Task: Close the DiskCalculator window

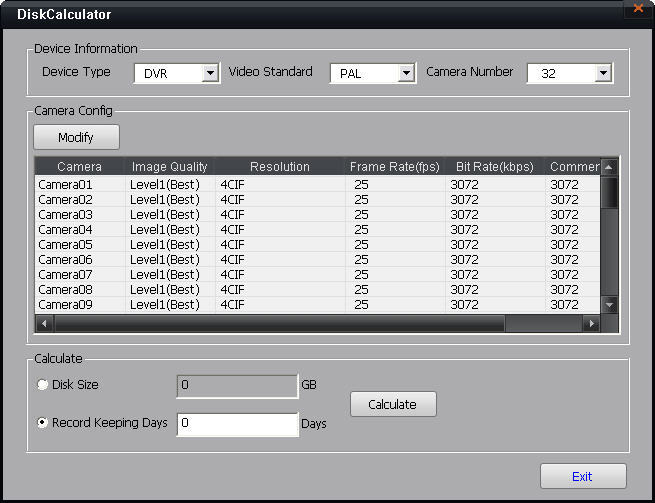Action: [638, 9]
